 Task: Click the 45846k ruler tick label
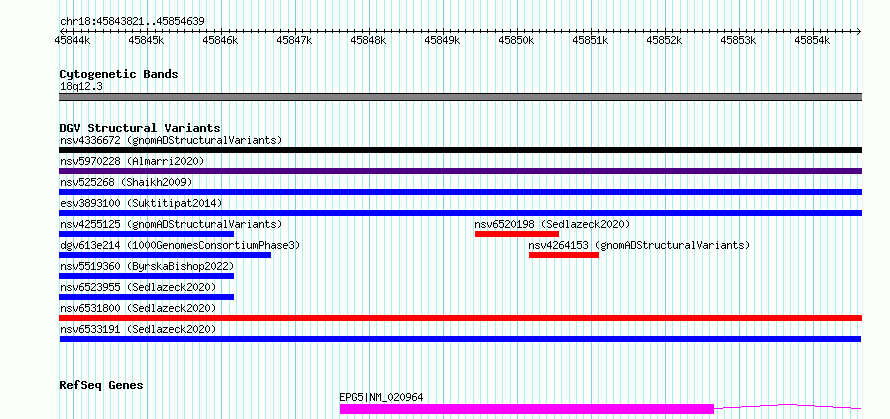pyautogui.click(x=220, y=40)
